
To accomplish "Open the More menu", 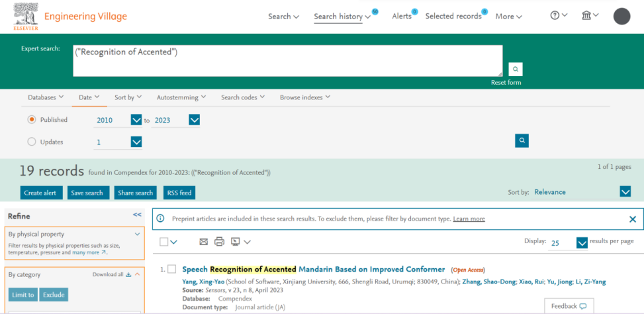I will [508, 17].
